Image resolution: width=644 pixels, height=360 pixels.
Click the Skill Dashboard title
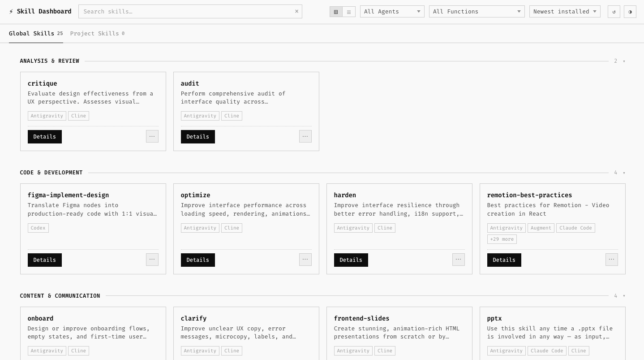click(x=44, y=12)
